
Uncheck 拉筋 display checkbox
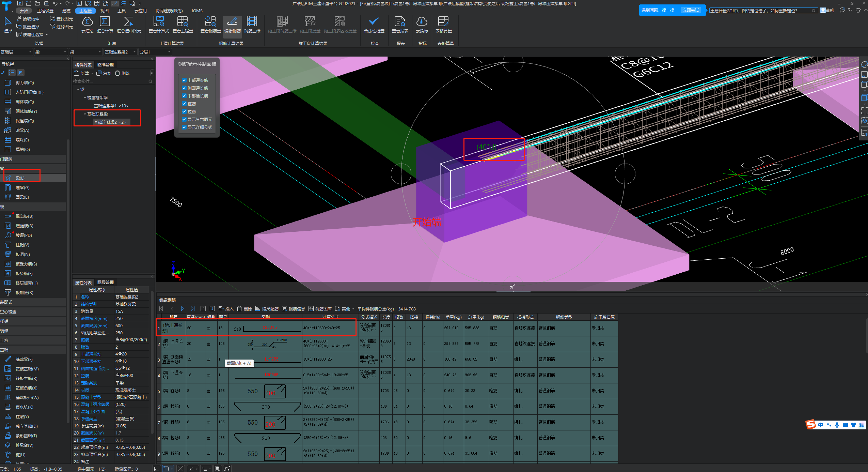pyautogui.click(x=184, y=111)
